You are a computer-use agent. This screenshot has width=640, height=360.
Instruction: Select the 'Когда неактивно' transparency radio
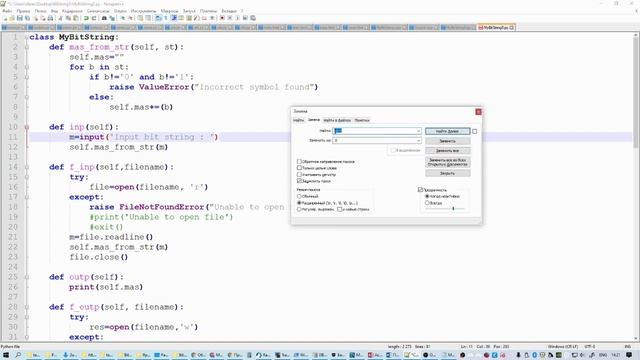[427, 196]
